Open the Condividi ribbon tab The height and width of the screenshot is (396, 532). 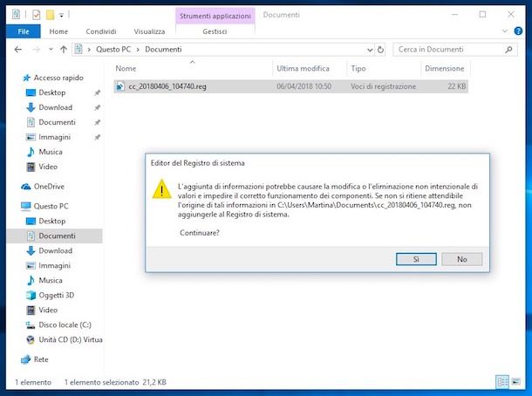click(x=101, y=31)
